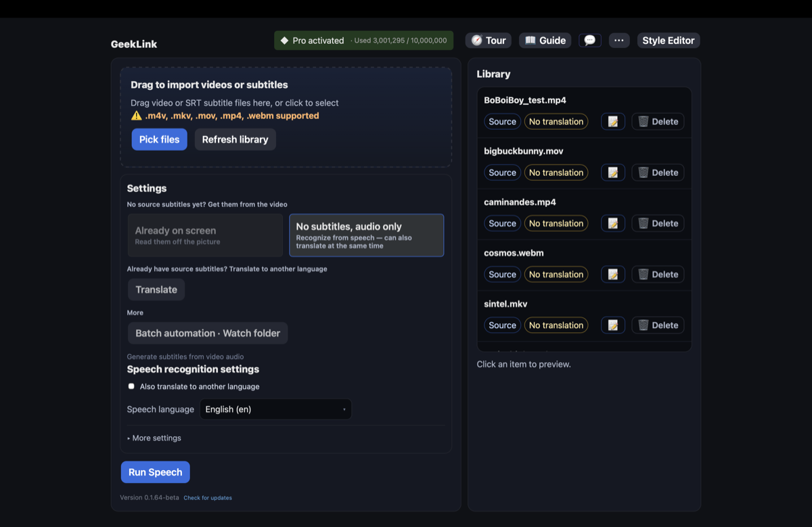Click Version 0.1.64-beta text
The width and height of the screenshot is (812, 527).
[x=150, y=498]
